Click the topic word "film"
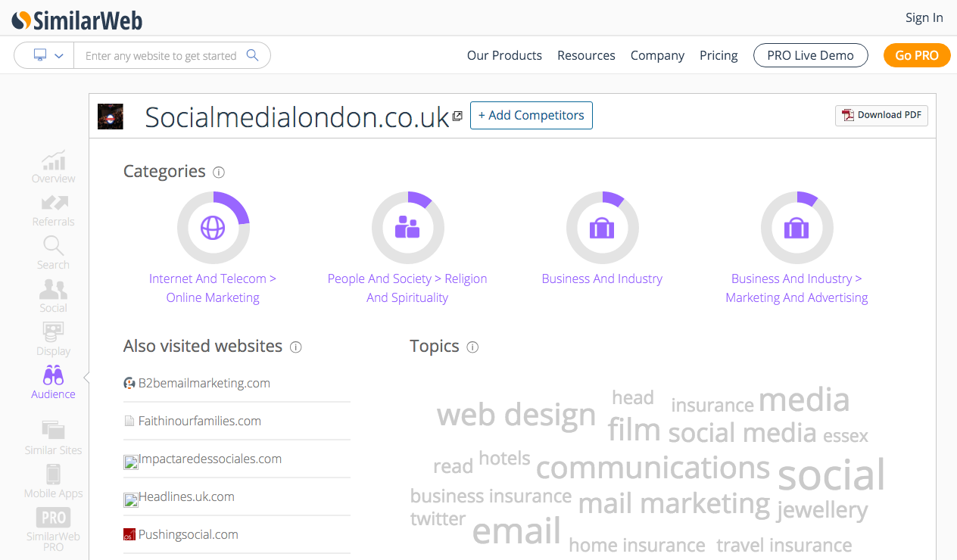Image resolution: width=957 pixels, height=560 pixels. (634, 430)
